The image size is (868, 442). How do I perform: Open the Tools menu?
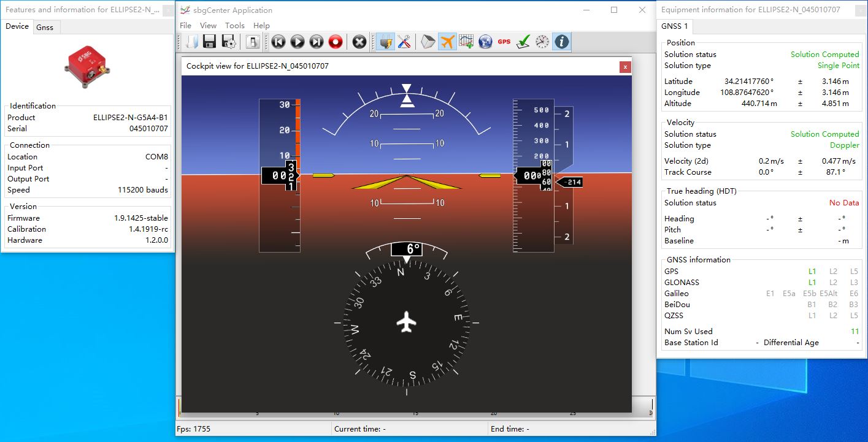(x=235, y=25)
